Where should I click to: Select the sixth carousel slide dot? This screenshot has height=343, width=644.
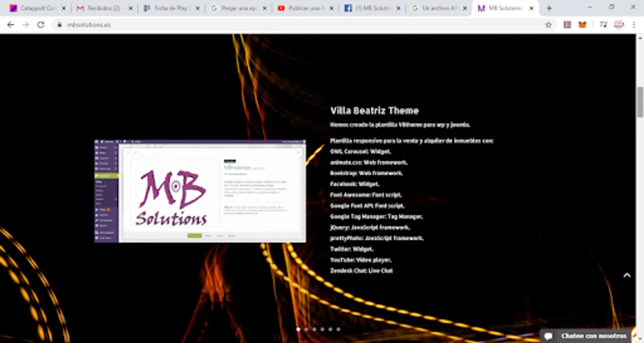(338, 329)
